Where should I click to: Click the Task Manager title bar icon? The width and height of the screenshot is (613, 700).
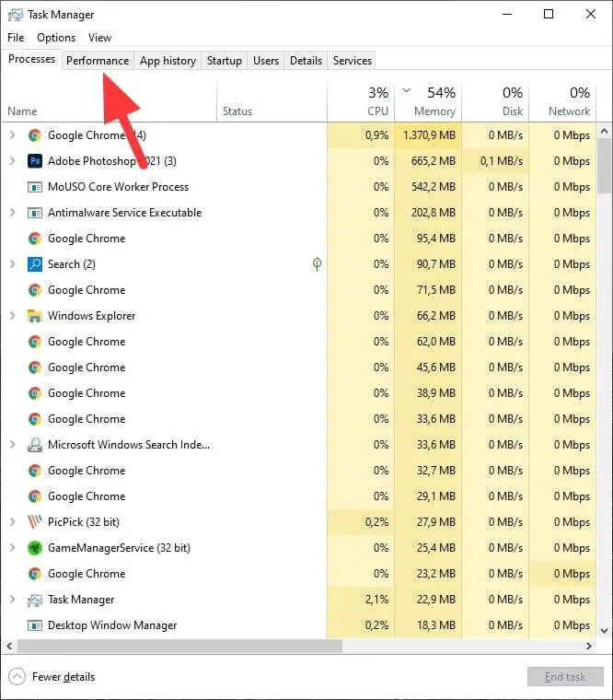click(15, 15)
